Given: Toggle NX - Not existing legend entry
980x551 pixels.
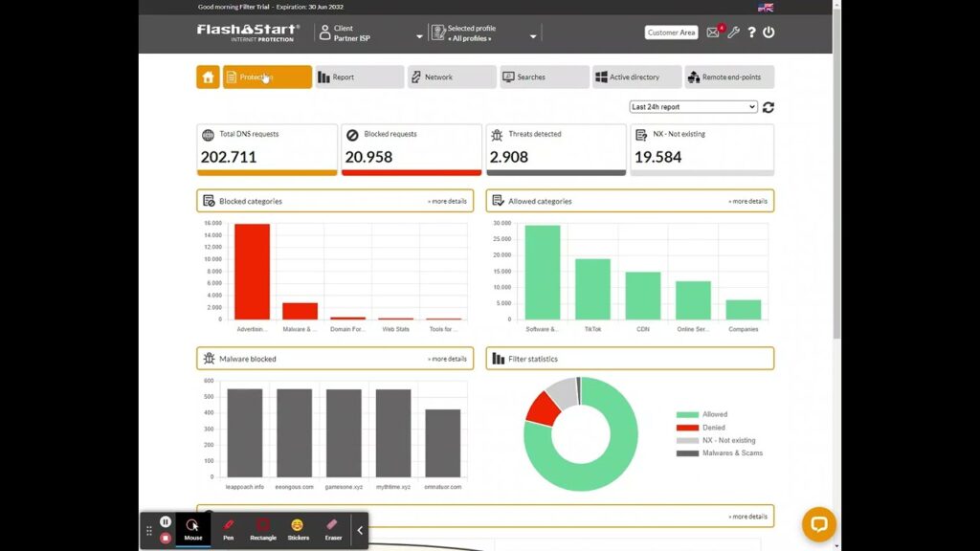Looking at the screenshot, I should point(716,440).
